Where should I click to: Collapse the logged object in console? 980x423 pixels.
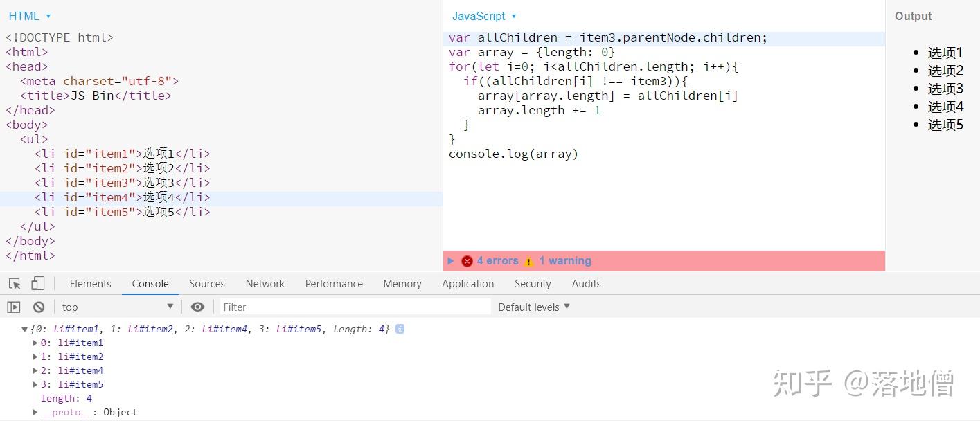click(25, 329)
